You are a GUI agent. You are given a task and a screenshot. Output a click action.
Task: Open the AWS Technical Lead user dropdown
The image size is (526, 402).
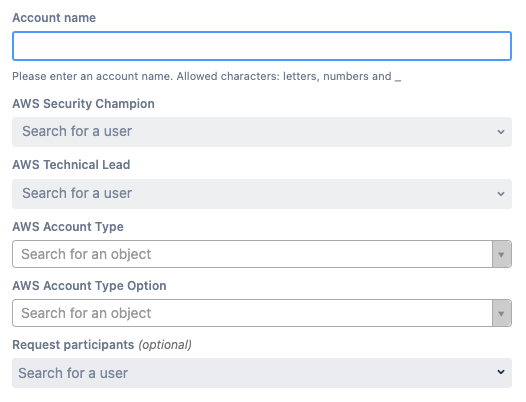pyautogui.click(x=262, y=194)
